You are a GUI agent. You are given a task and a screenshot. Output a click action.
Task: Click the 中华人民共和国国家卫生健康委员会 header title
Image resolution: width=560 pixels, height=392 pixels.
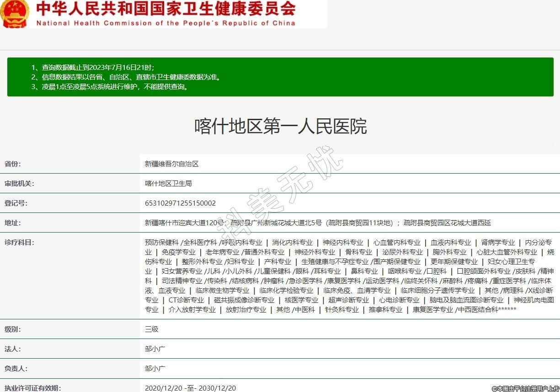pos(165,9)
